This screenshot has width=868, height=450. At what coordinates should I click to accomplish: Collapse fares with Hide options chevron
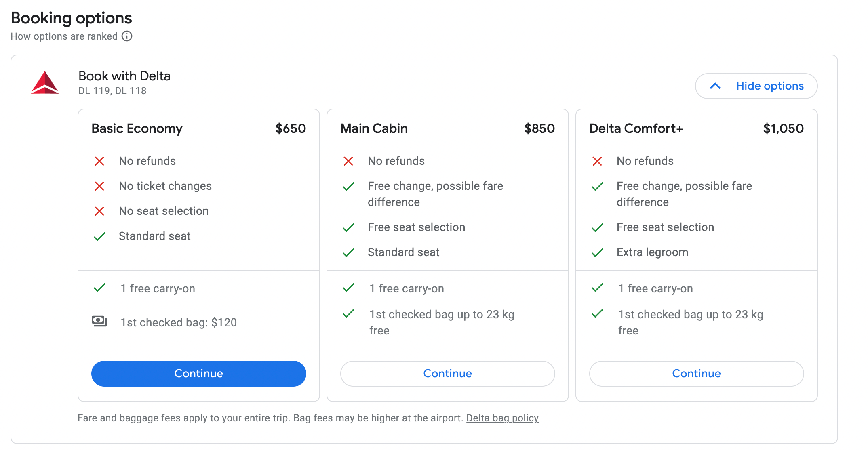pos(716,86)
